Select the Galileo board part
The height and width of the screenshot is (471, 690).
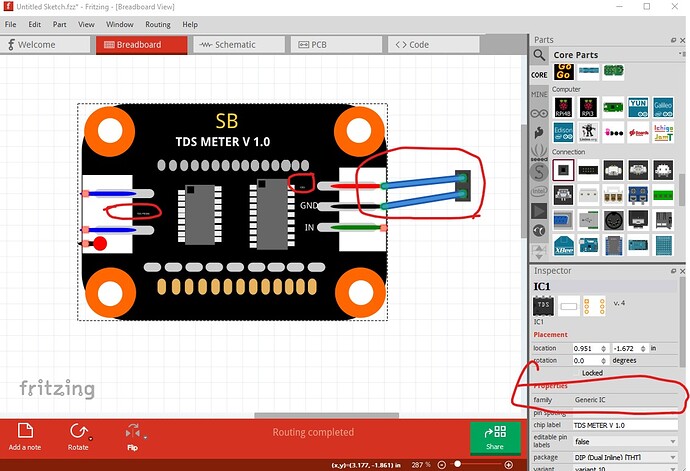tap(663, 107)
